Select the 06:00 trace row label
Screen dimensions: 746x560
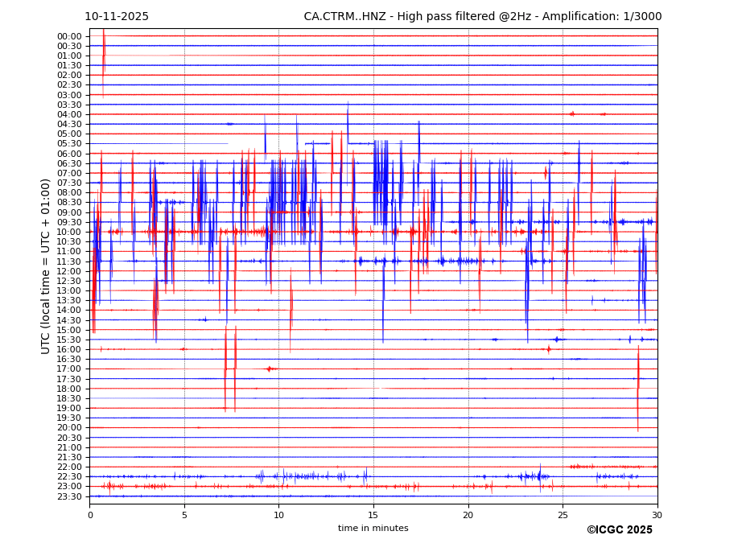point(69,154)
